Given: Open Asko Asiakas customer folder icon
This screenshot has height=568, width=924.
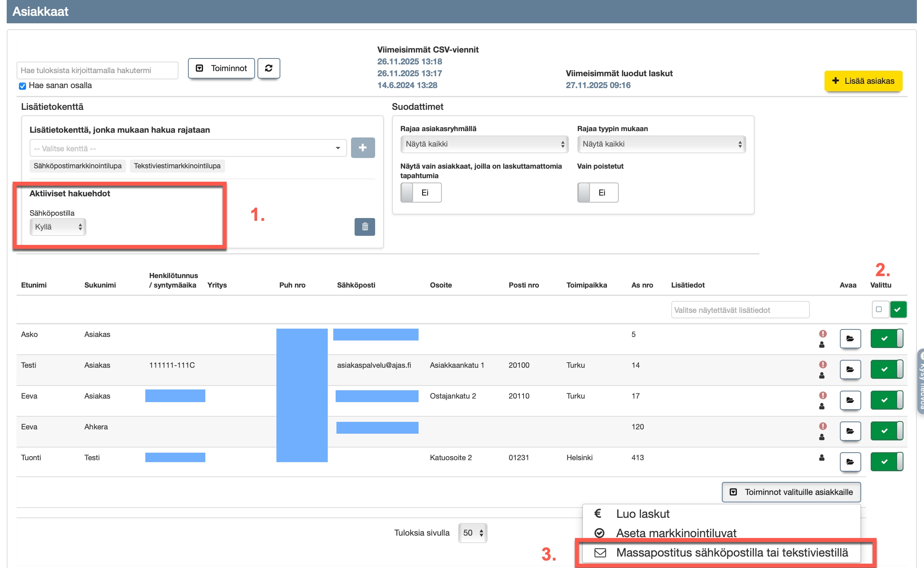Looking at the screenshot, I should (x=850, y=339).
